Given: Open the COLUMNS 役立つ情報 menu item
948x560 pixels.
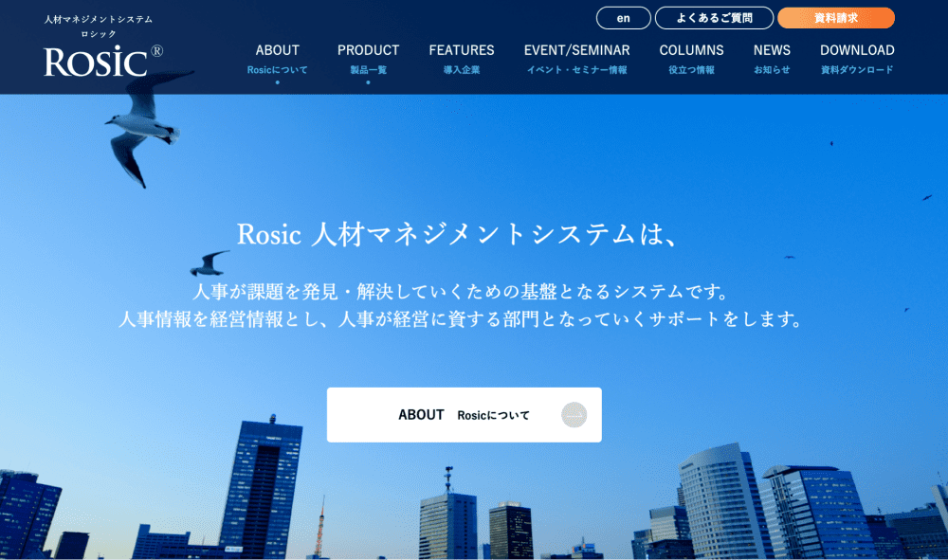Looking at the screenshot, I should tap(692, 59).
